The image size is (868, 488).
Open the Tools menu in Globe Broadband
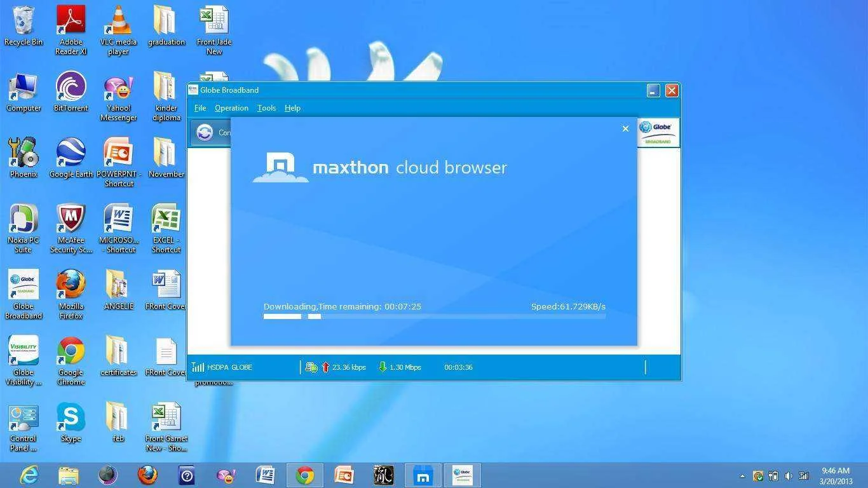266,108
